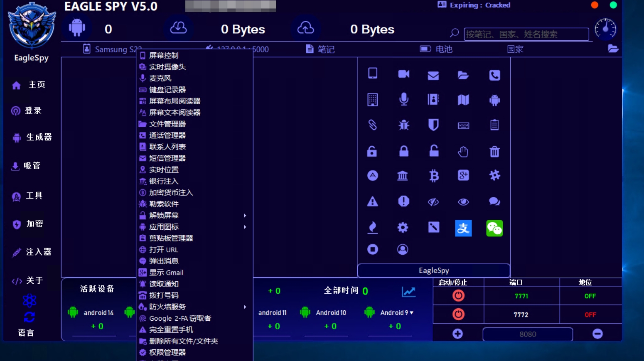Click the clipboard icon in the grid
This screenshot has height=361, width=644.
tap(494, 125)
